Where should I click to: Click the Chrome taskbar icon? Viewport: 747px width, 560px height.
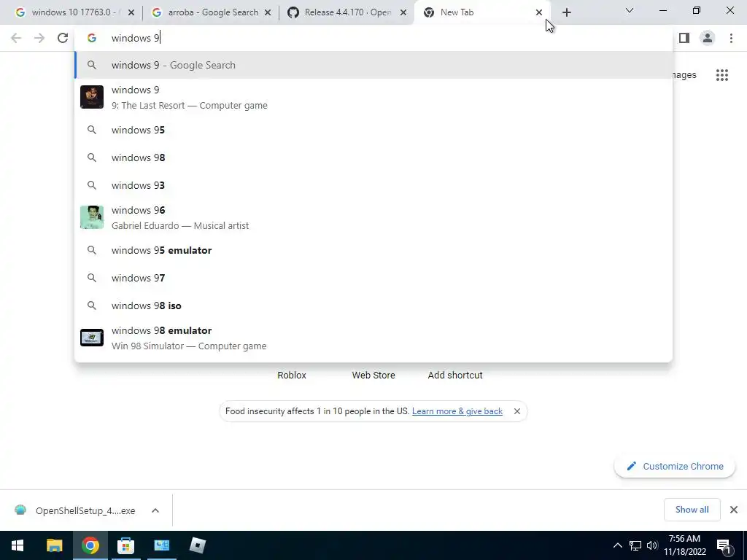[90, 545]
